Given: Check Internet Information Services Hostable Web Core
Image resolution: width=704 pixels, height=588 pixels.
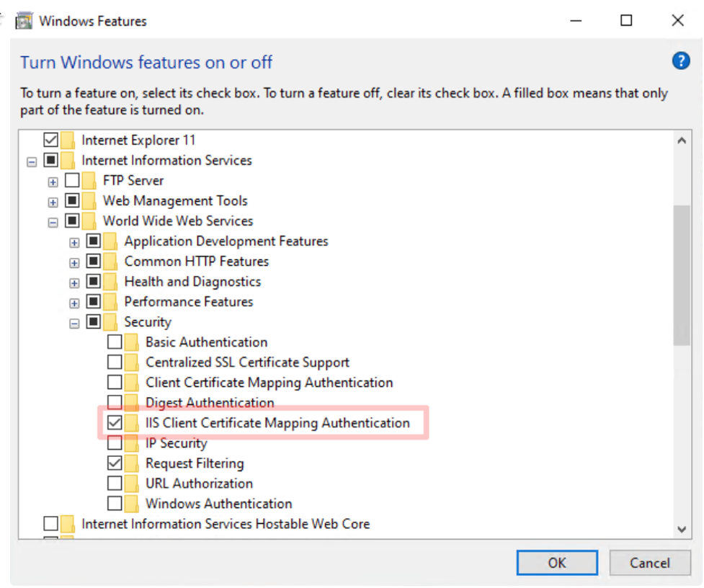Looking at the screenshot, I should 53,523.
